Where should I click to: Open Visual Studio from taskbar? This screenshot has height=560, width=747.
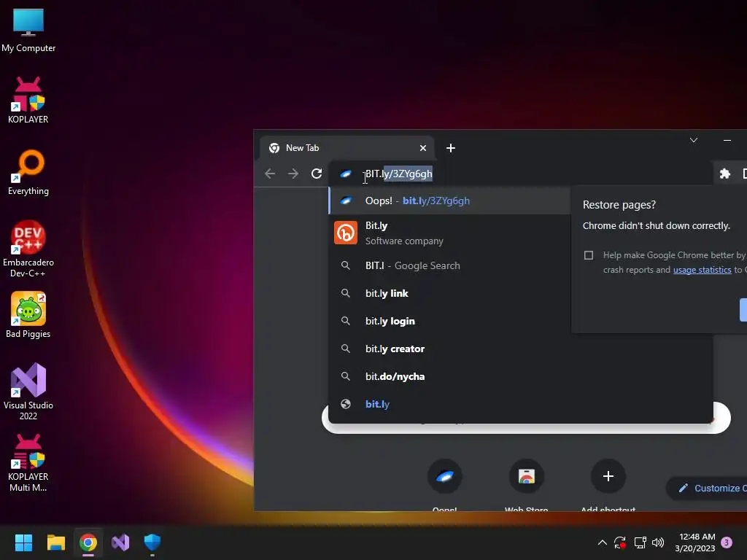[x=120, y=542]
